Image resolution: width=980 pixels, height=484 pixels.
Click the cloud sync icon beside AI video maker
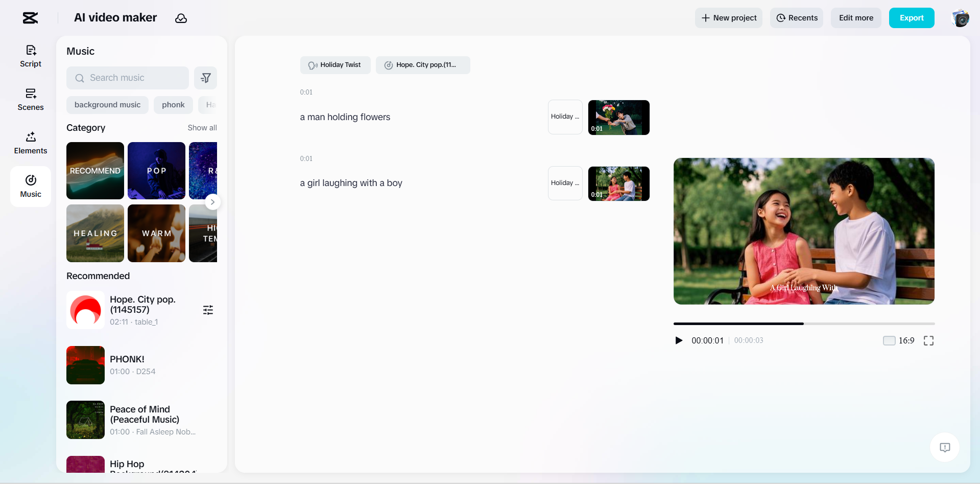[x=181, y=18]
